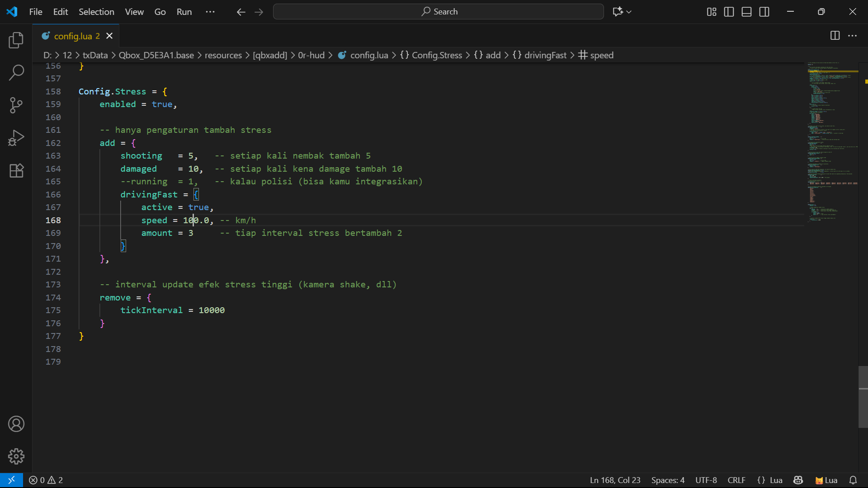Toggle Secondary Side Bar visibility
Viewport: 868px width, 488px height.
(x=764, y=12)
